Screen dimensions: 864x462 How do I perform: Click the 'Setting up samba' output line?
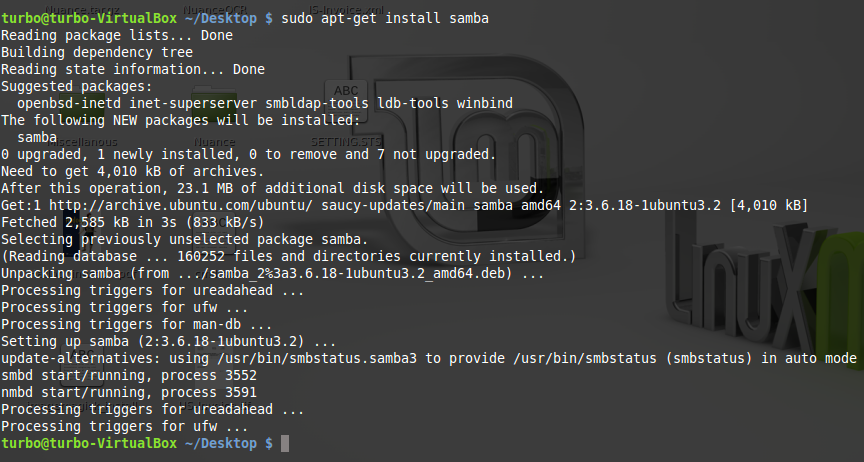pos(169,341)
